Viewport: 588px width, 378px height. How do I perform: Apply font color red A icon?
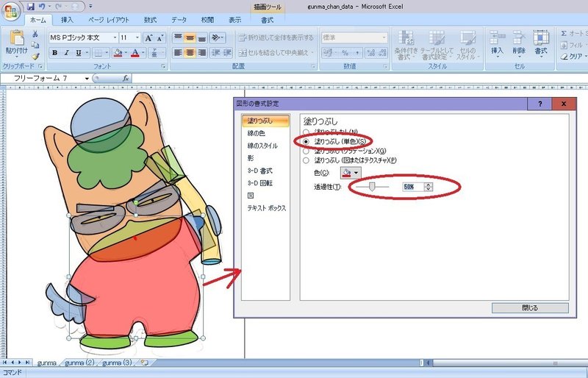(x=135, y=53)
